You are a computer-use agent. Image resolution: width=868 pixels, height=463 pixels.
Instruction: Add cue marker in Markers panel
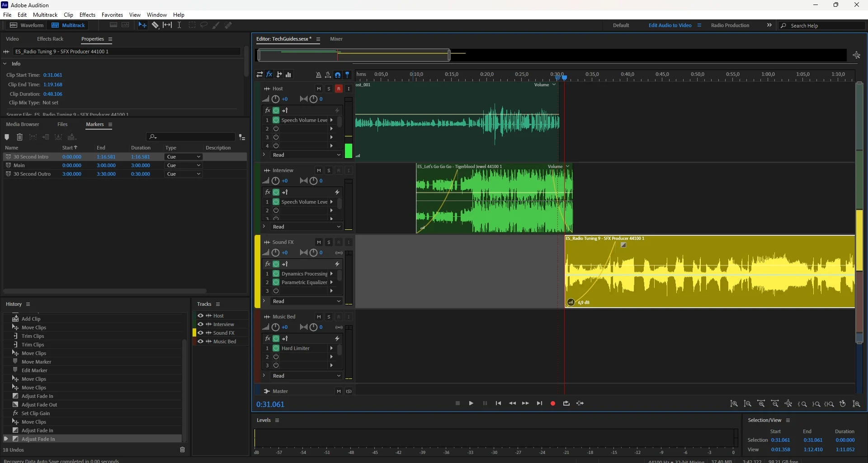click(7, 137)
